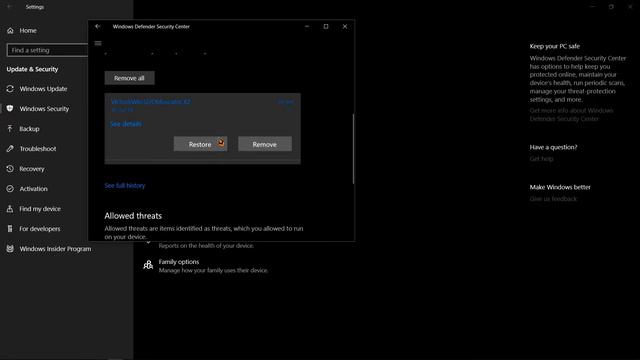Focus the Find a setting search box

pyautogui.click(x=47, y=50)
